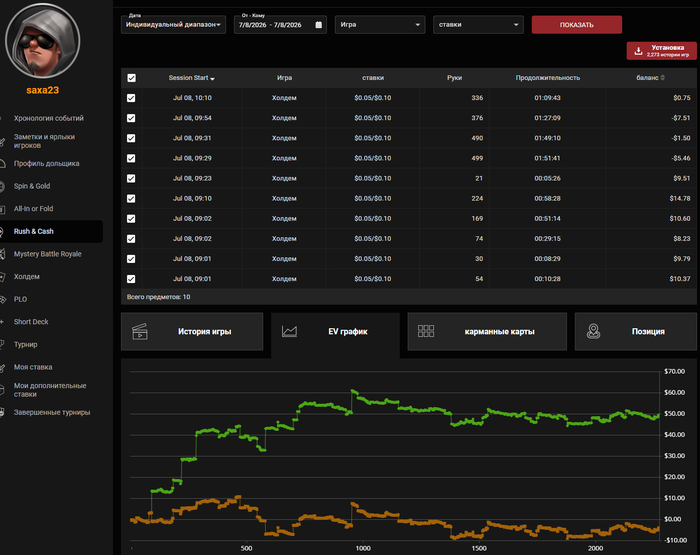The image size is (700, 555).
Task: Uncheck the session checkbox with 74 hands
Action: [x=131, y=238]
